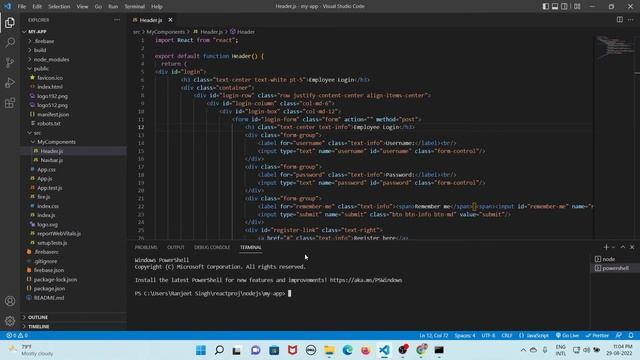640x360 pixels.
Task: Expand the node_modules folder
Action: [51, 60]
